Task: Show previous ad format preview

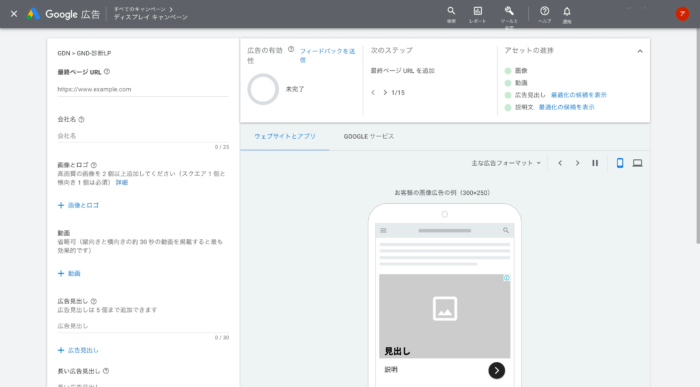Action: point(560,163)
